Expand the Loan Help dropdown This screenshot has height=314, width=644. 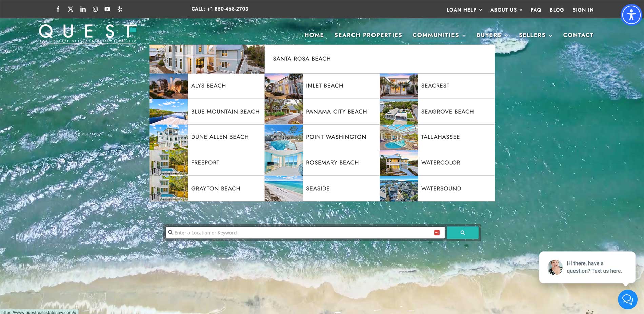pyautogui.click(x=464, y=10)
